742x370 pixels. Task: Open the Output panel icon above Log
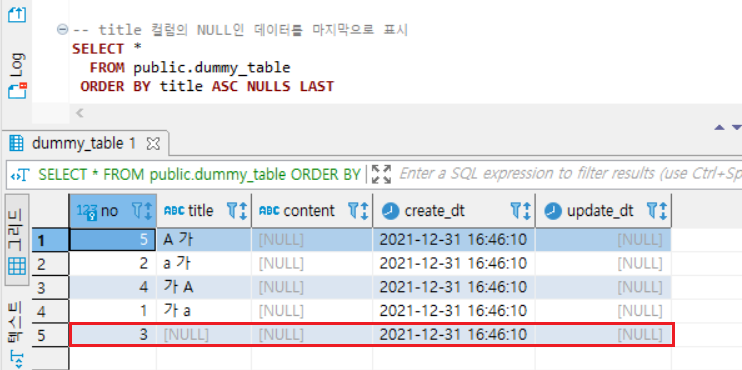[x=17, y=15]
